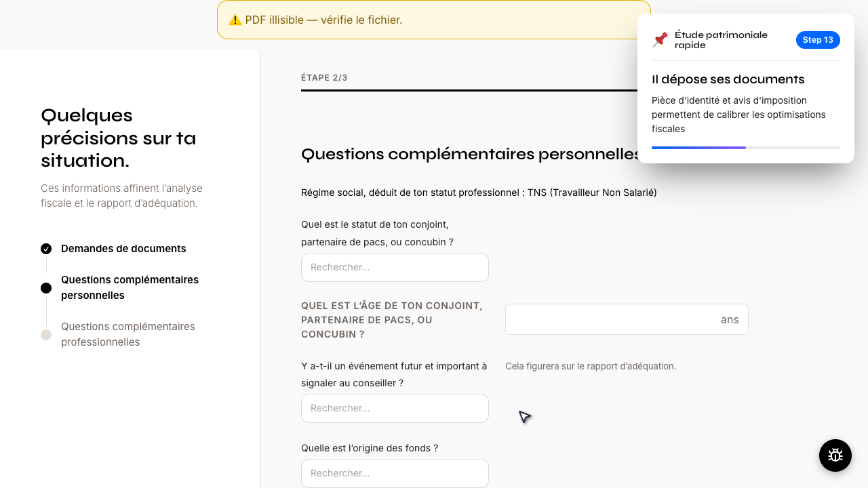
Task: Click the grey professional step dot
Action: coord(46,335)
